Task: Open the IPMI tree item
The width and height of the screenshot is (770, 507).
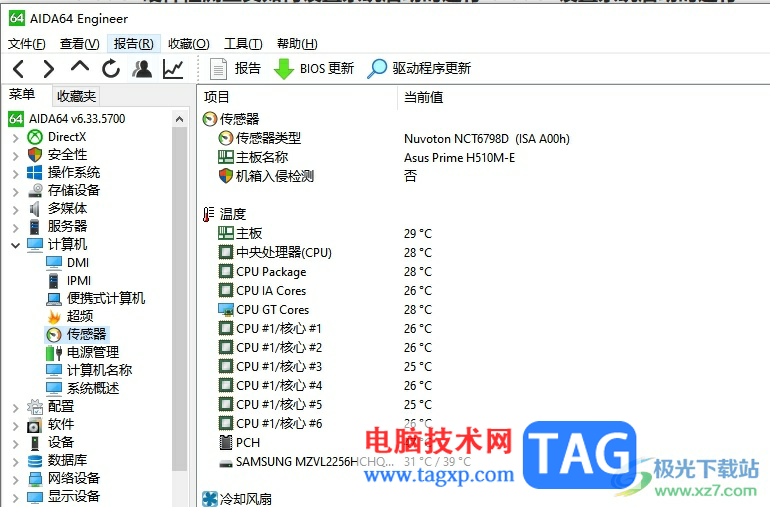Action: point(68,281)
